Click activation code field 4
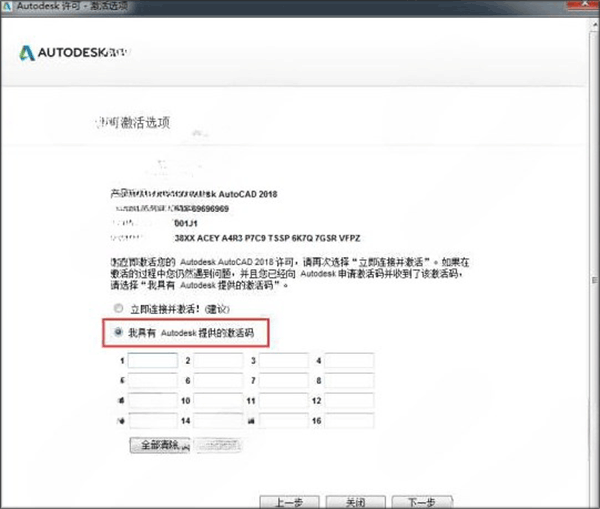 click(349, 361)
